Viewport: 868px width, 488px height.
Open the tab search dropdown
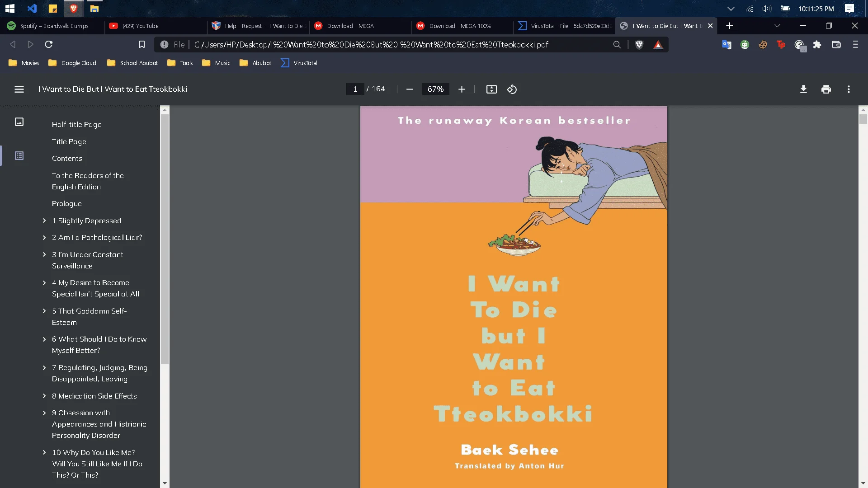[x=777, y=26]
